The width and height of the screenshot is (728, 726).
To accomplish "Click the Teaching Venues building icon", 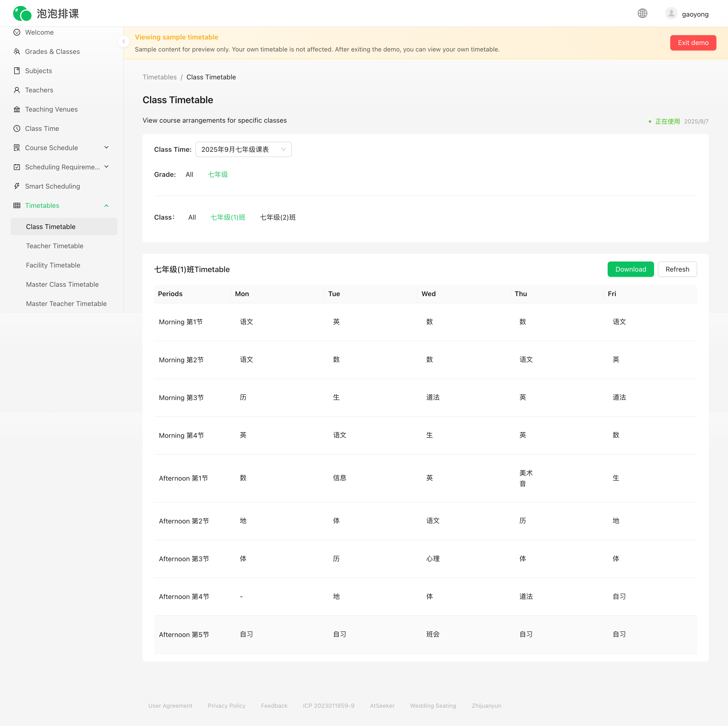I will click(x=17, y=109).
